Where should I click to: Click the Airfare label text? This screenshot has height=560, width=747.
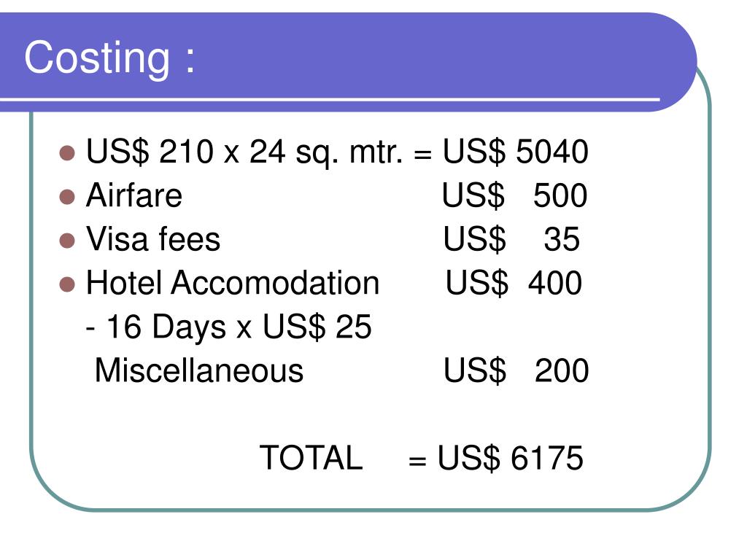[x=134, y=195]
